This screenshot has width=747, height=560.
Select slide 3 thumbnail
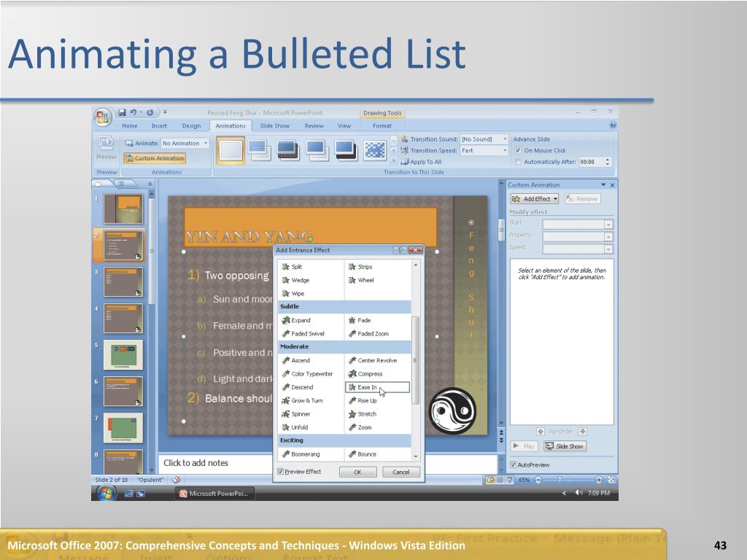(x=123, y=281)
